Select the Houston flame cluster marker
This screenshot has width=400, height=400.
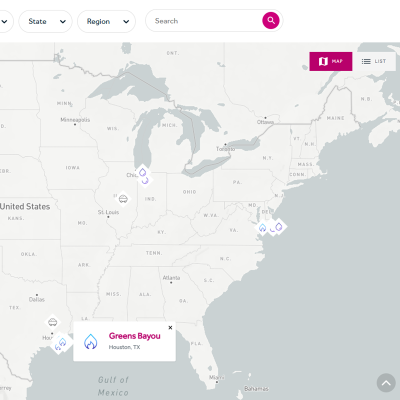pyautogui.click(x=62, y=342)
